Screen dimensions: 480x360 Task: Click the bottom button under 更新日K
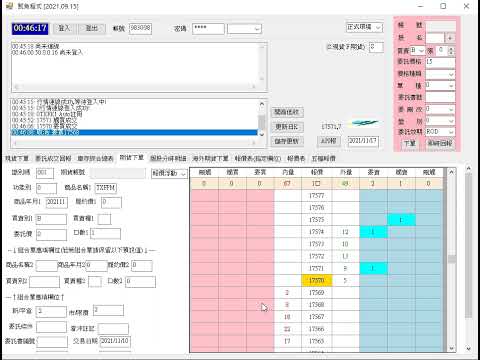pyautogui.click(x=286, y=141)
